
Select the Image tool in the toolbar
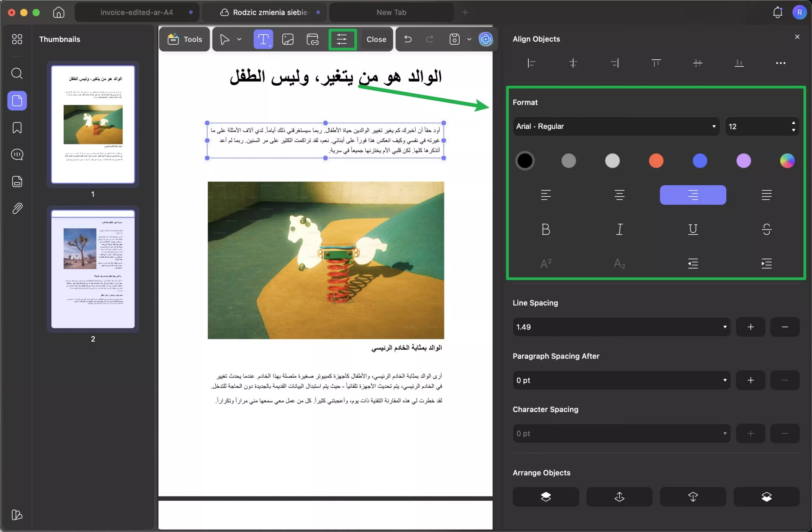pyautogui.click(x=288, y=39)
